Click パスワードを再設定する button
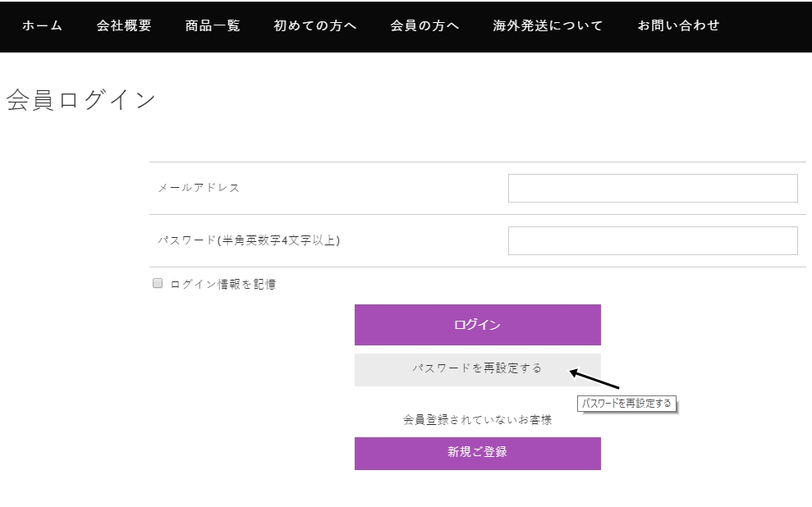812x507 pixels. pyautogui.click(x=478, y=369)
